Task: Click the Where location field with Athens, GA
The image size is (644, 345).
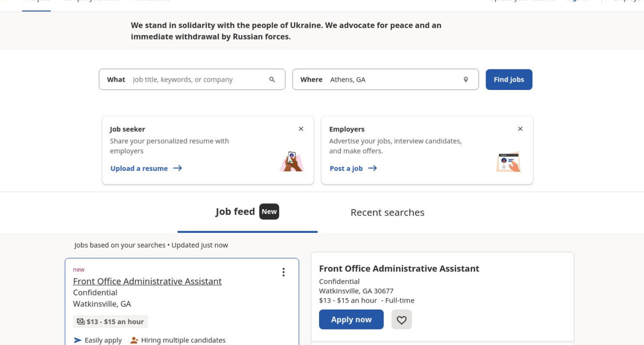Action: pyautogui.click(x=385, y=80)
